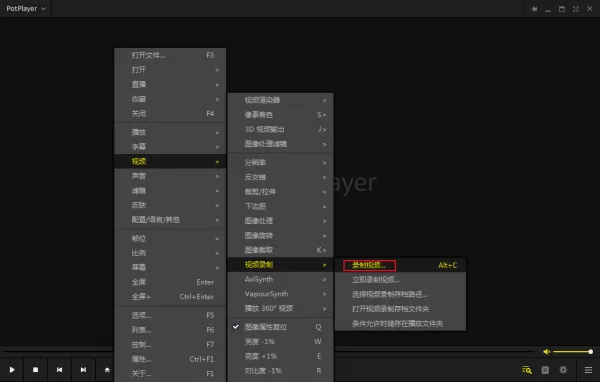
Task: Expand the 皮肤 submenu
Action: point(170,205)
